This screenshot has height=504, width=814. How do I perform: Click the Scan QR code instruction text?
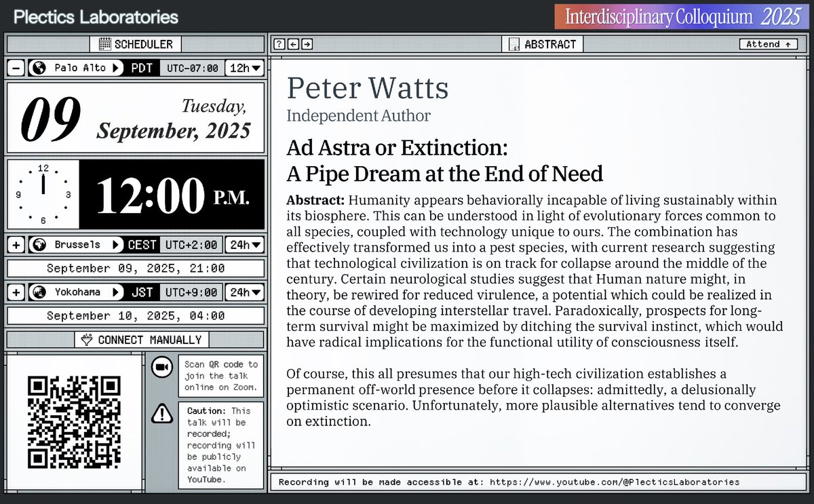221,376
